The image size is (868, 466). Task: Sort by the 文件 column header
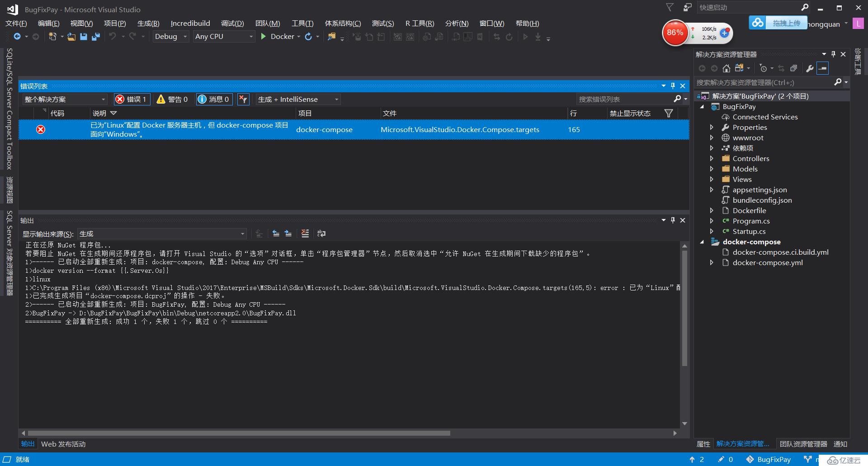(389, 113)
